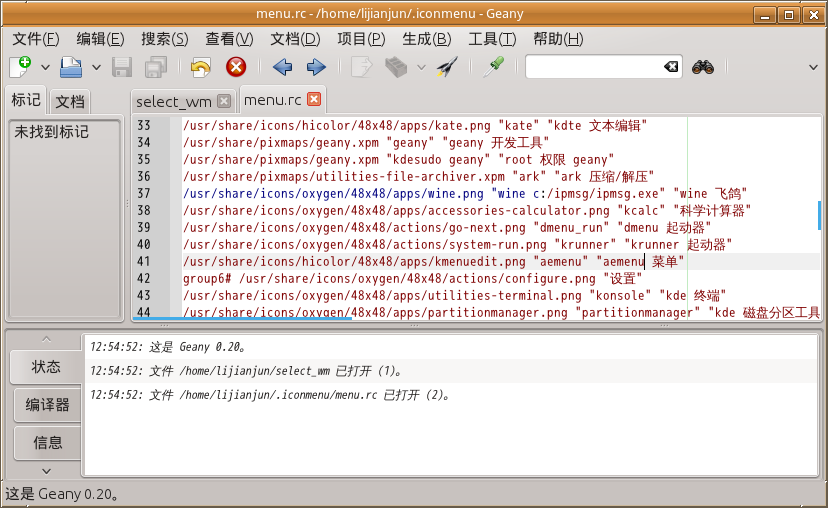The width and height of the screenshot is (828, 508).
Task: Navigate back with the left arrow
Action: coord(283,67)
